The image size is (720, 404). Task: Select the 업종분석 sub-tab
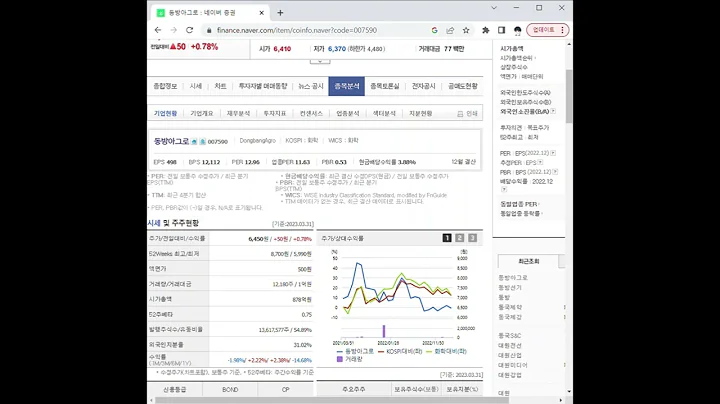tap(348, 113)
